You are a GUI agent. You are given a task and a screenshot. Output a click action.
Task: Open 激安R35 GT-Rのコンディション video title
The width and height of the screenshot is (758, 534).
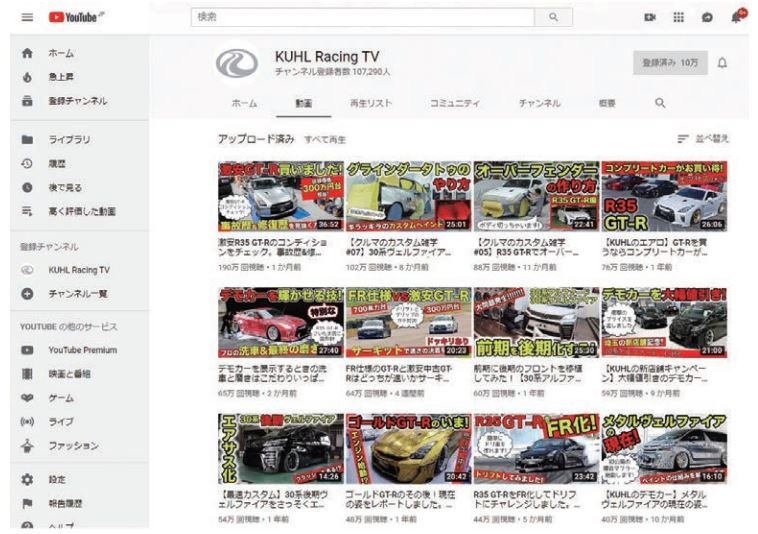tap(273, 247)
